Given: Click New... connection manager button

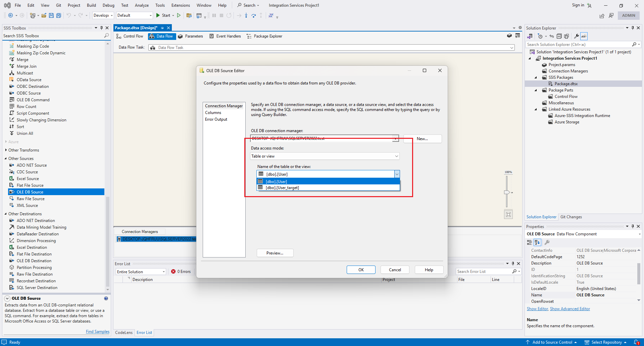Looking at the screenshot, I should coord(423,139).
